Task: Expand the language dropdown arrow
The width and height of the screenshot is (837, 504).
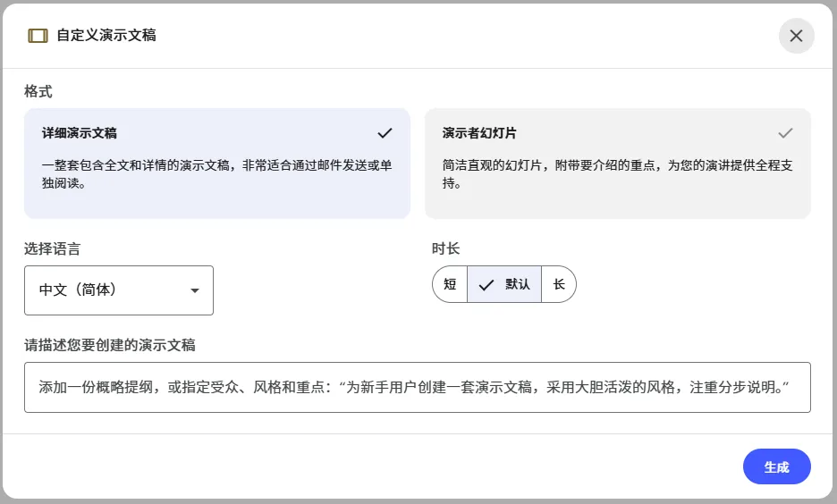Action: click(x=195, y=290)
